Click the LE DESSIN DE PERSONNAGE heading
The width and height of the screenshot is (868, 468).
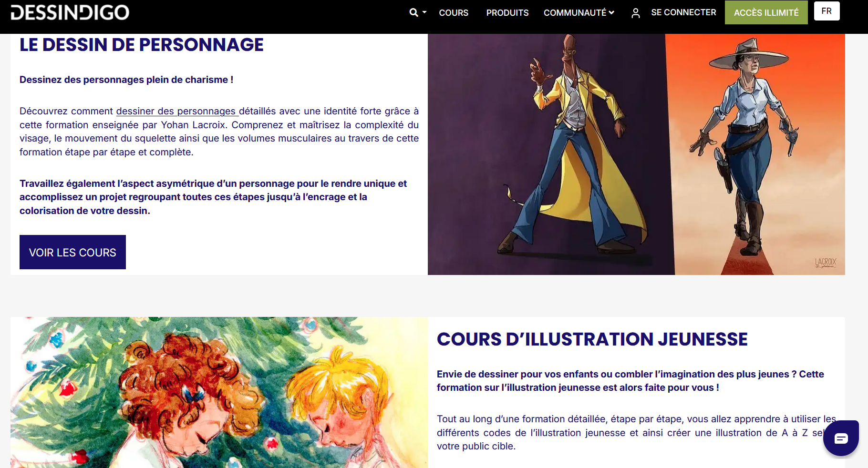click(141, 44)
